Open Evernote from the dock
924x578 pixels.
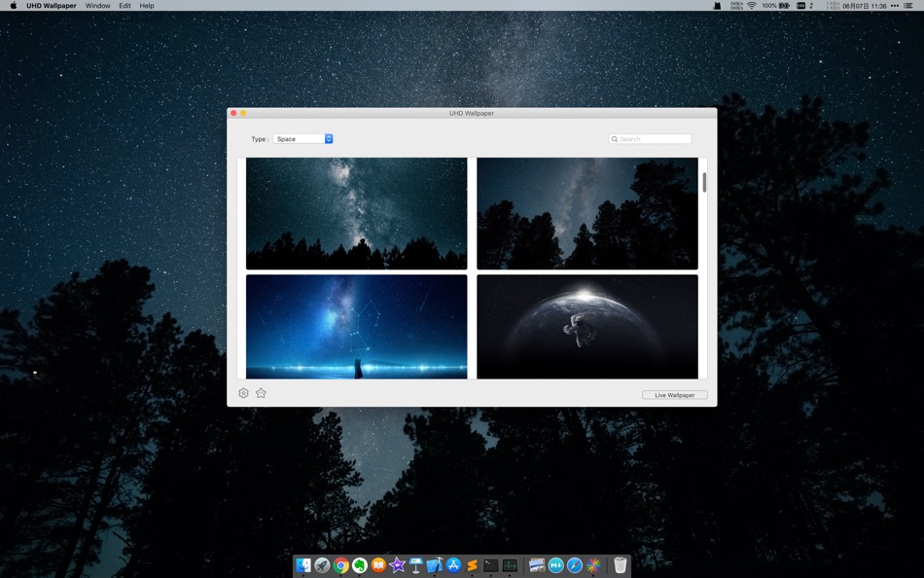[360, 565]
